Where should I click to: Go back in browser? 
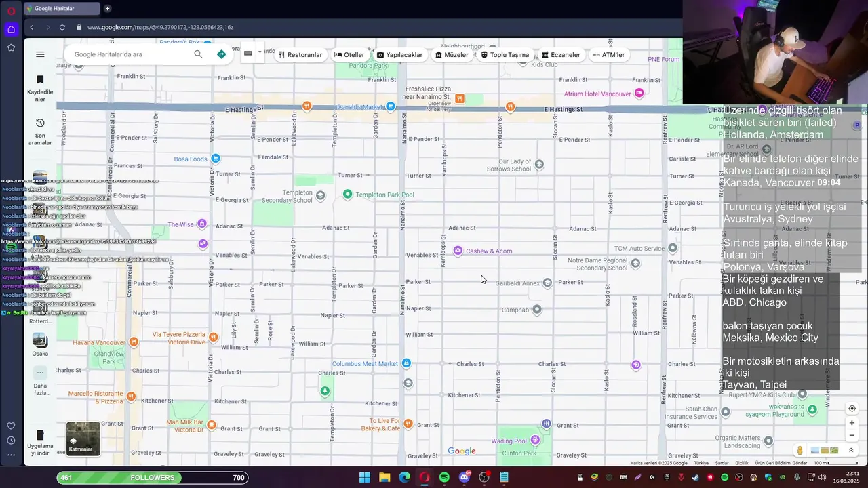(x=31, y=27)
